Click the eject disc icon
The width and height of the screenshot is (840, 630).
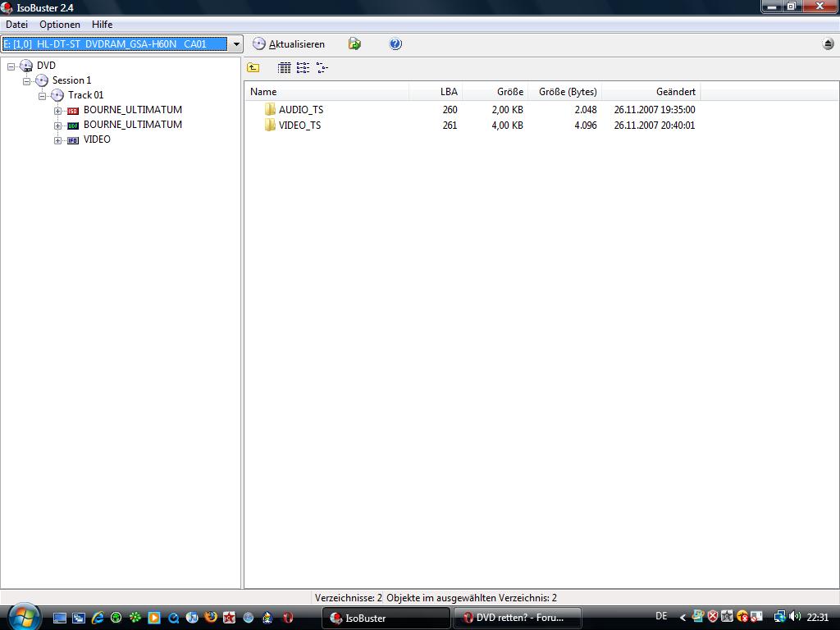pos(829,44)
